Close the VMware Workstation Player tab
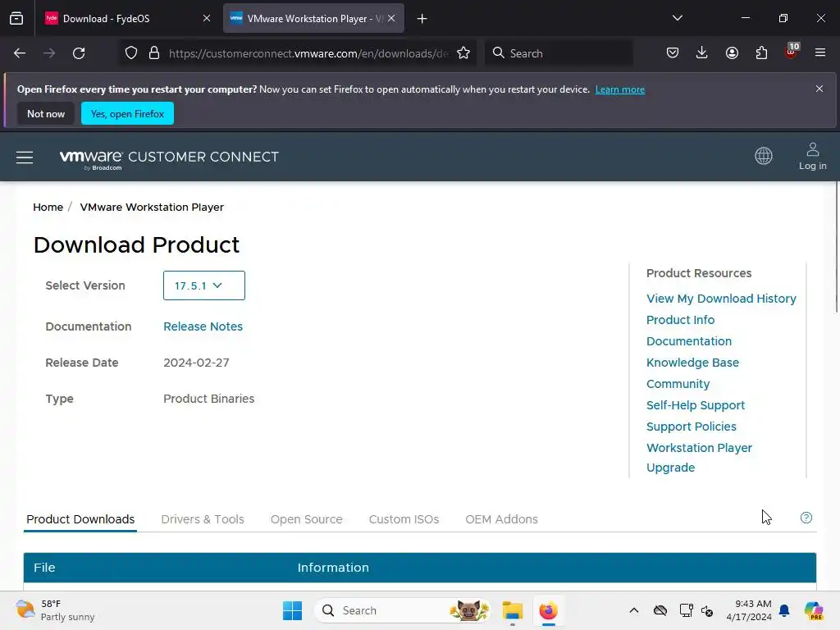 (x=391, y=18)
